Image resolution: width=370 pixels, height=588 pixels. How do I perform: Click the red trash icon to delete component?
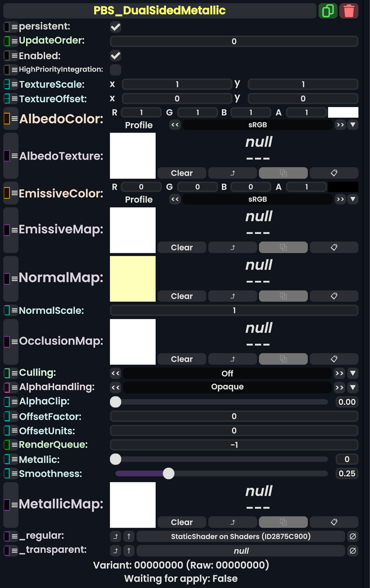[349, 11]
